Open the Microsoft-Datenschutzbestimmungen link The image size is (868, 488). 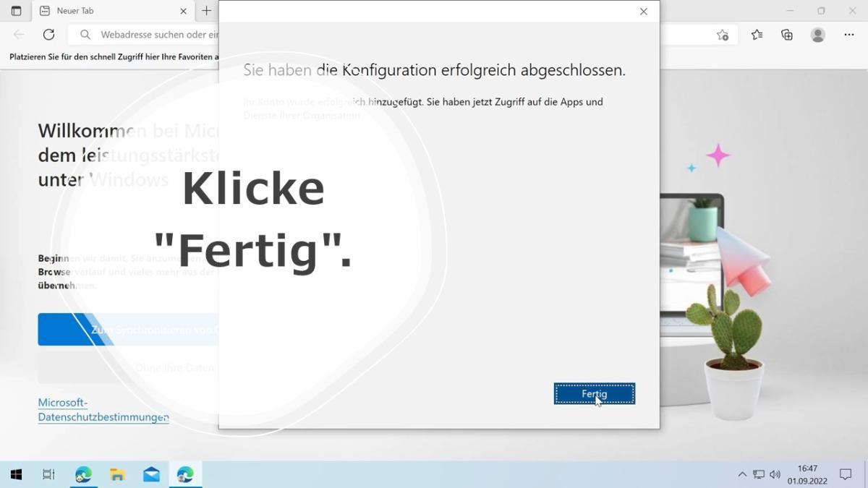click(103, 410)
